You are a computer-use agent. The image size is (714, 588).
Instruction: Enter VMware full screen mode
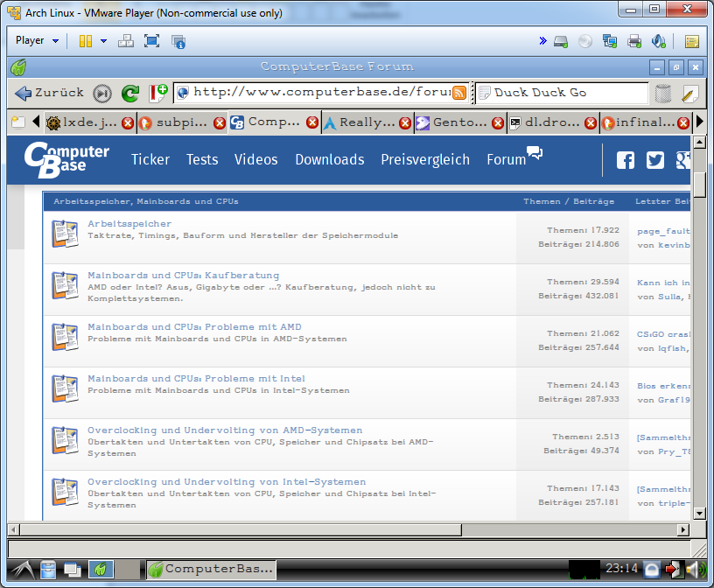(151, 41)
